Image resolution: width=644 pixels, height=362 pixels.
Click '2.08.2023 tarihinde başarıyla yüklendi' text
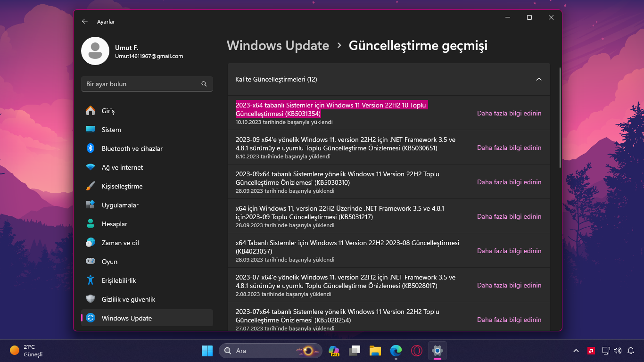tap(283, 294)
